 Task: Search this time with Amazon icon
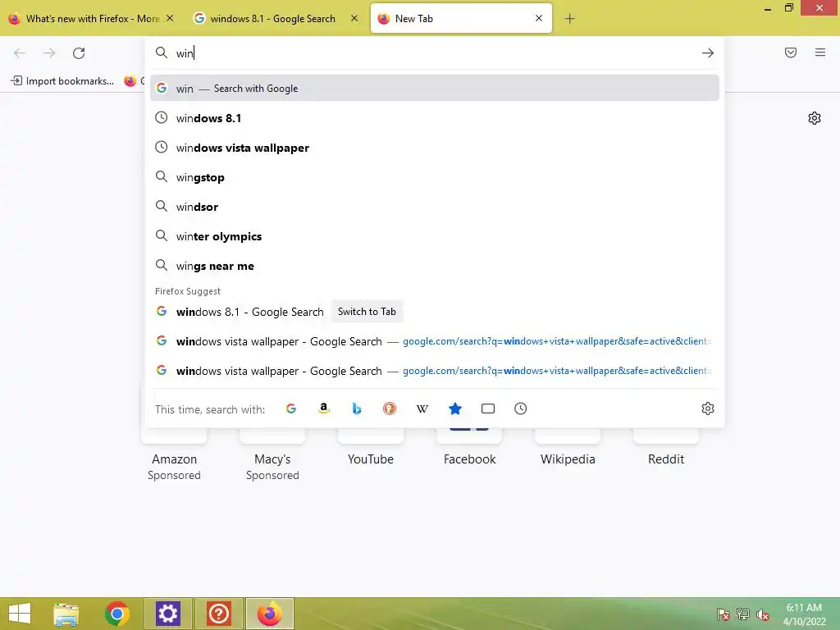click(323, 409)
